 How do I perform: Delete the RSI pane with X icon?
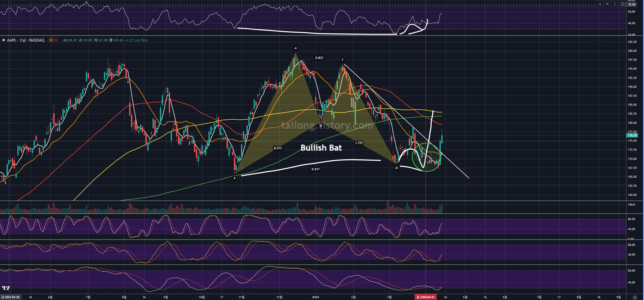[607, 4]
